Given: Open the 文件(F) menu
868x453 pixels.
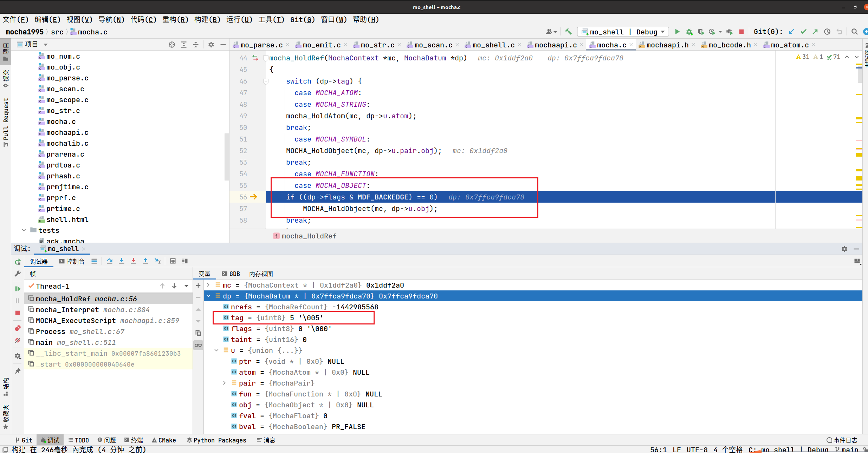Looking at the screenshot, I should pyautogui.click(x=16, y=20).
